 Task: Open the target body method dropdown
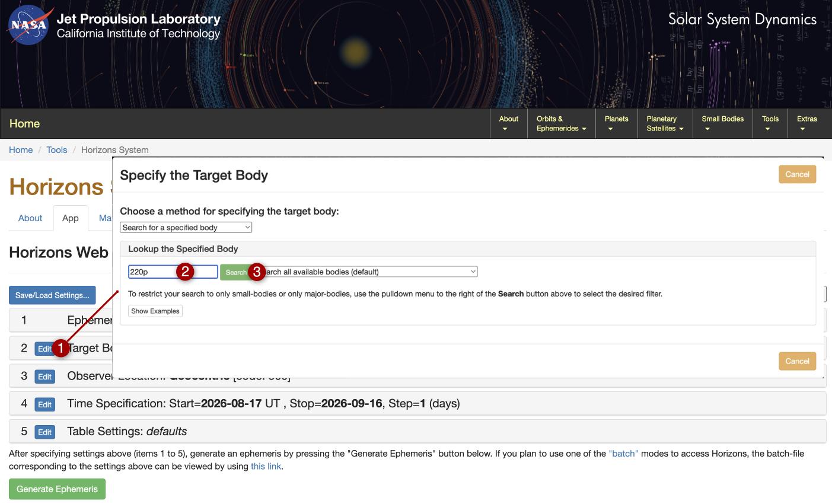tap(186, 228)
